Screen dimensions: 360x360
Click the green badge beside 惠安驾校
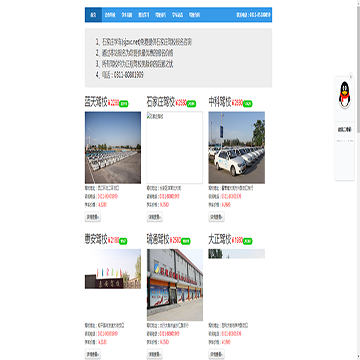(x=123, y=241)
